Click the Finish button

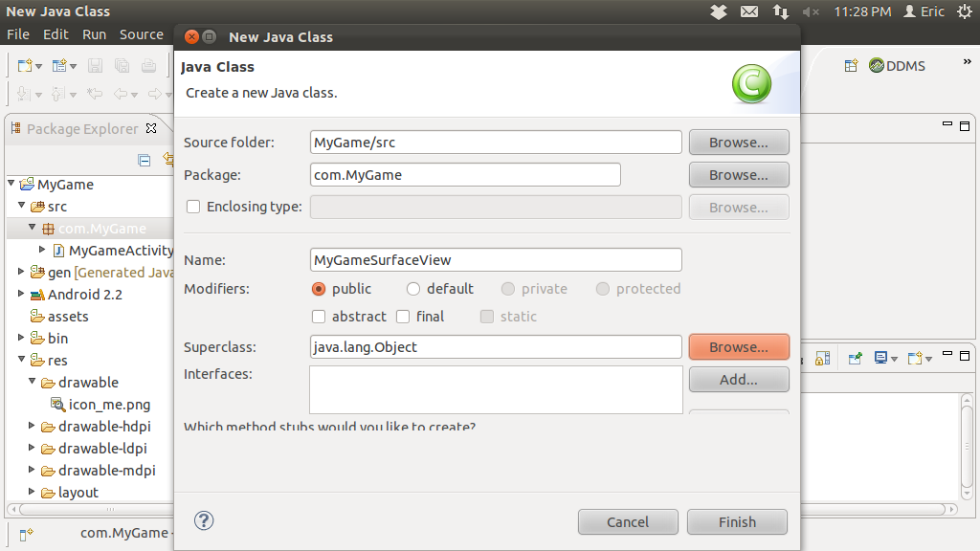[737, 522]
